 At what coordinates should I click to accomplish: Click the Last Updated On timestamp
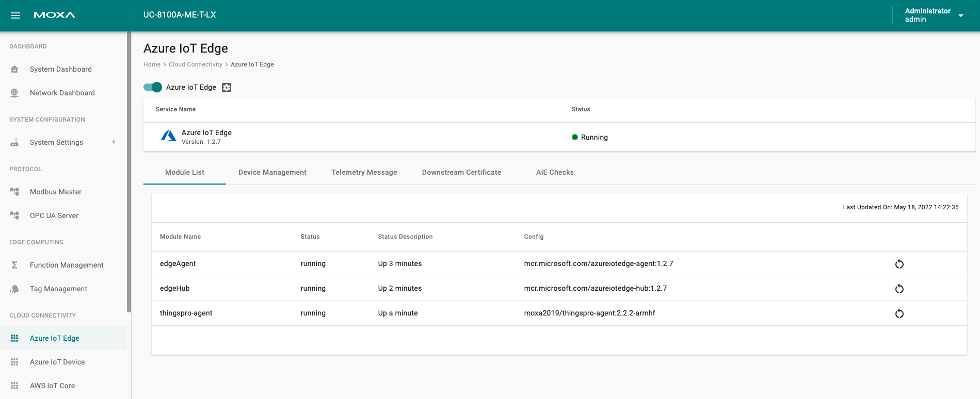(x=901, y=207)
